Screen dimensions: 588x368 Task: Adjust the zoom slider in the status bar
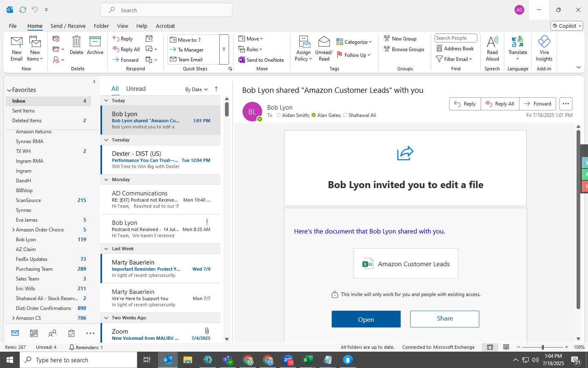pos(543,347)
